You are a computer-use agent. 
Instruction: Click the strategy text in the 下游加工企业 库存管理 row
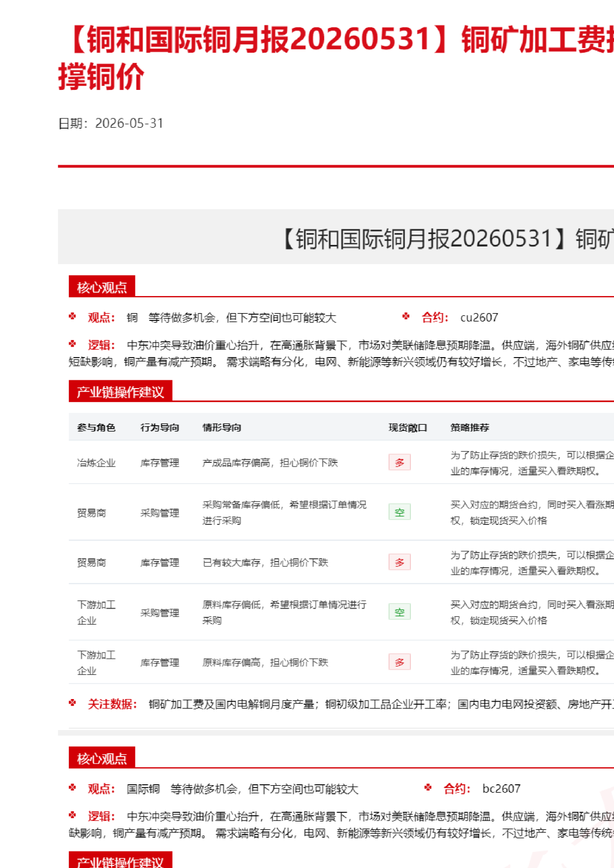pyautogui.click(x=532, y=662)
